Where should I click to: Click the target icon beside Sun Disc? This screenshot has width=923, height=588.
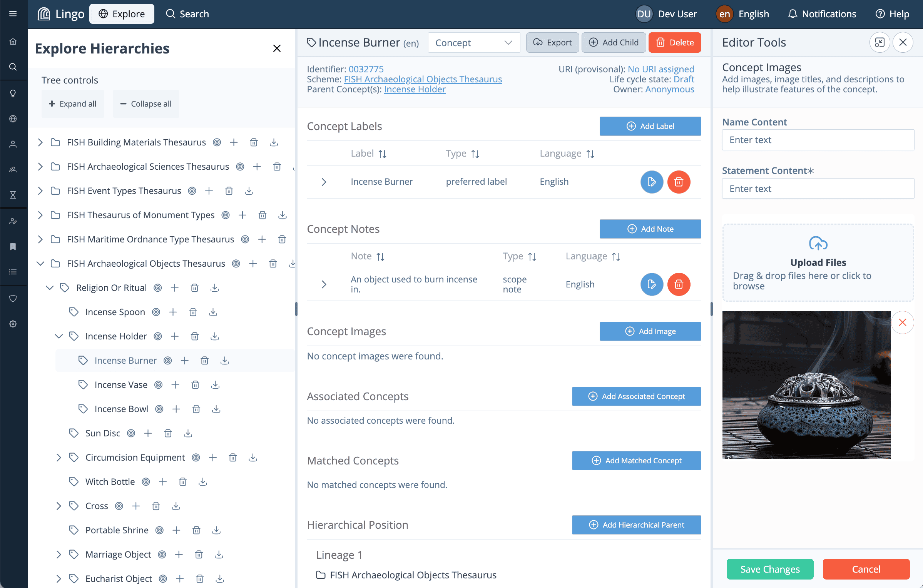[131, 433]
